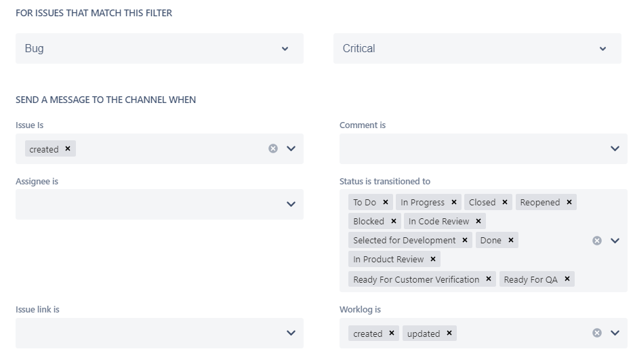Remove the "In Code Review" status tag

[x=478, y=221]
